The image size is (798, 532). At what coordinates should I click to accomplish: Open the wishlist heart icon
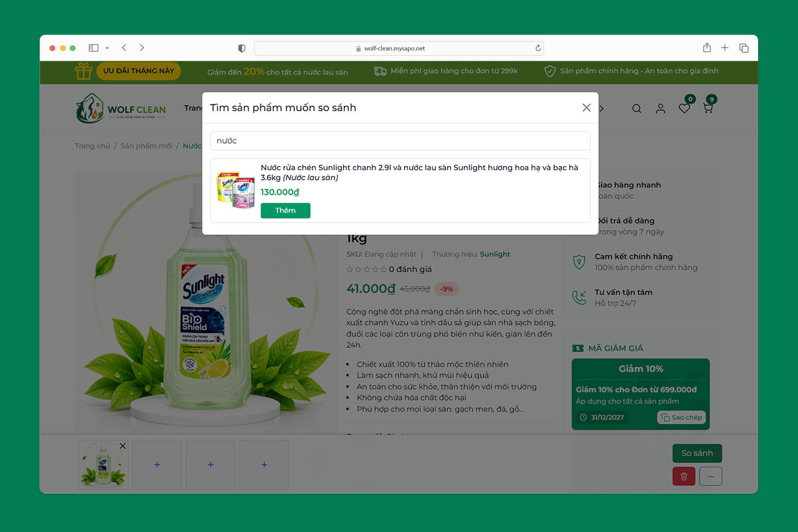pos(685,108)
